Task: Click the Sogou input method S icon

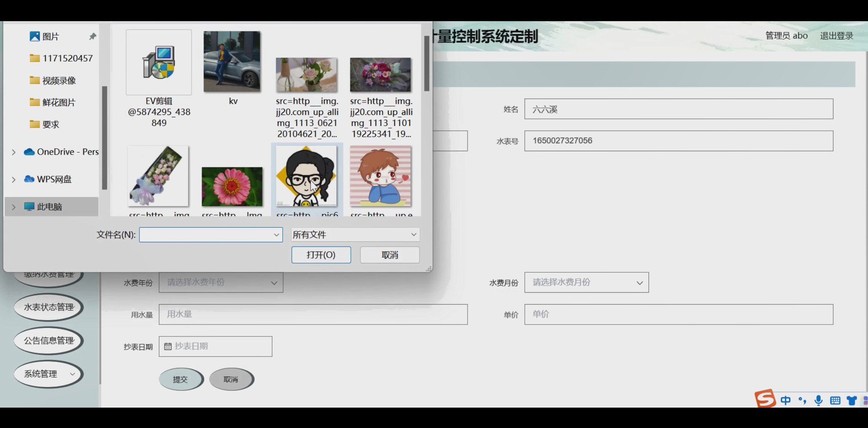Action: 765,398
